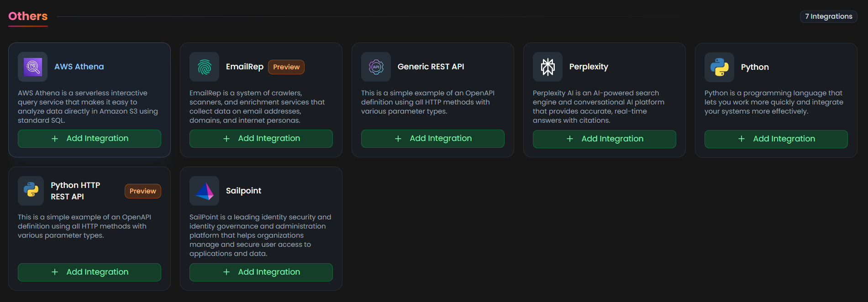
Task: Click the Python HTTP REST API icon
Action: (31, 191)
